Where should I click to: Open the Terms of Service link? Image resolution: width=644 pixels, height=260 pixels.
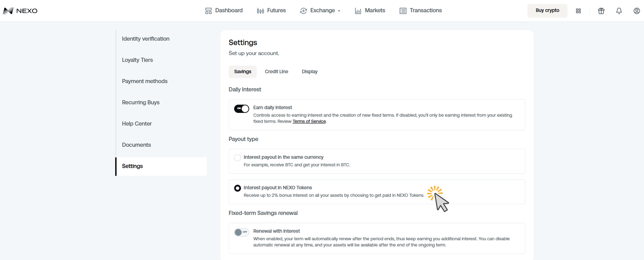coord(309,121)
